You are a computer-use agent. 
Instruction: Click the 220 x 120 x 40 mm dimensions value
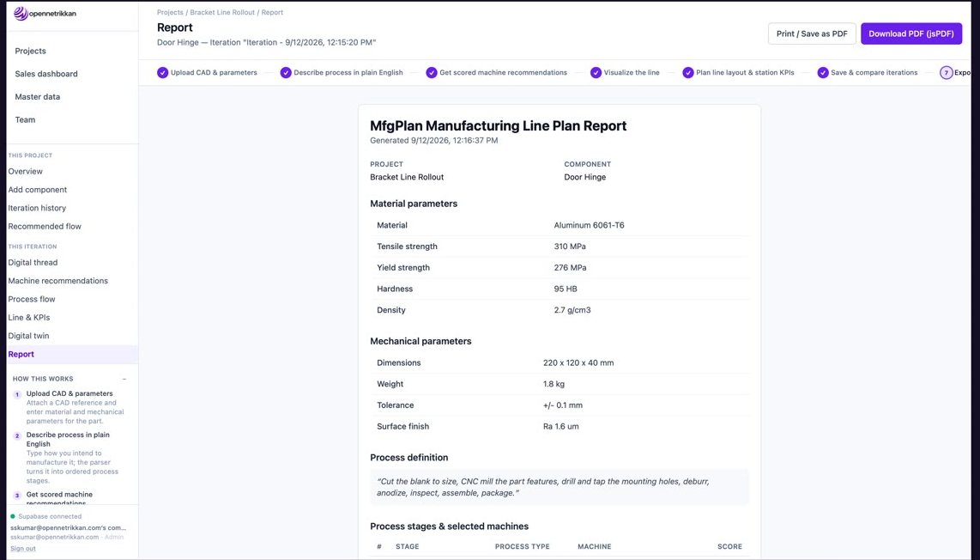pos(578,363)
